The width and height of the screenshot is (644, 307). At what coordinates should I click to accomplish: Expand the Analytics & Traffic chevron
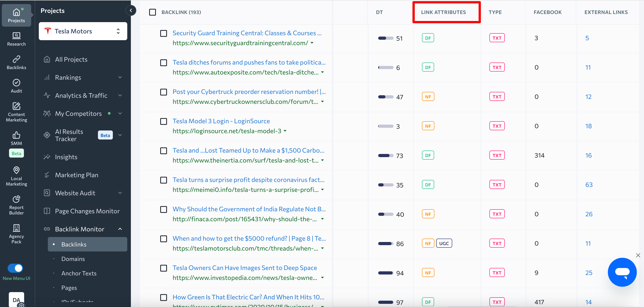[120, 95]
